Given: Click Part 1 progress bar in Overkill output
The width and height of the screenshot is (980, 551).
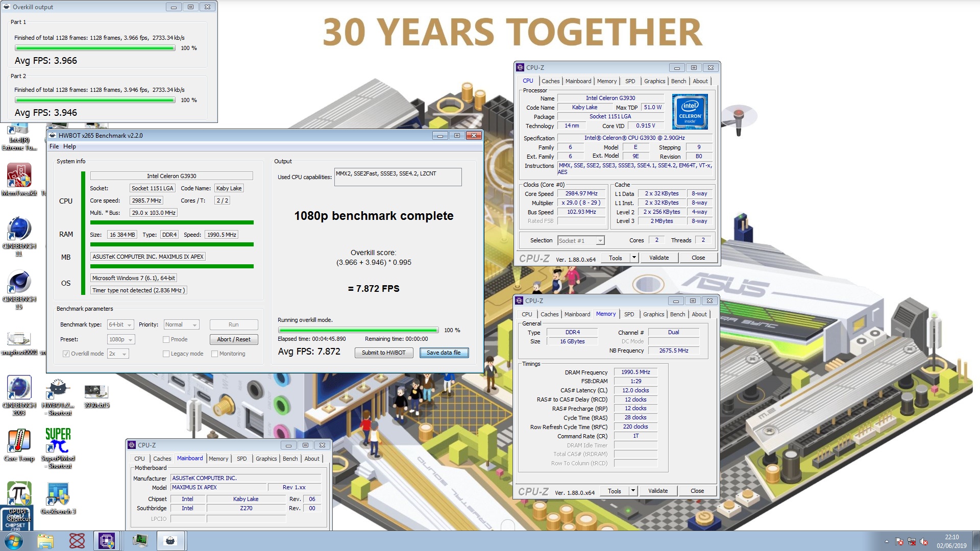Looking at the screenshot, I should 95,48.
